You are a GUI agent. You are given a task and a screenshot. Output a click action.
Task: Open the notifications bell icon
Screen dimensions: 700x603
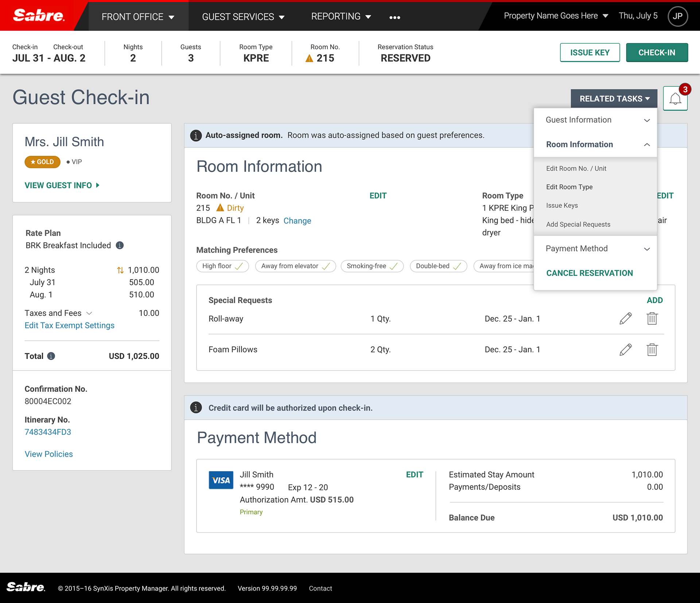point(675,98)
